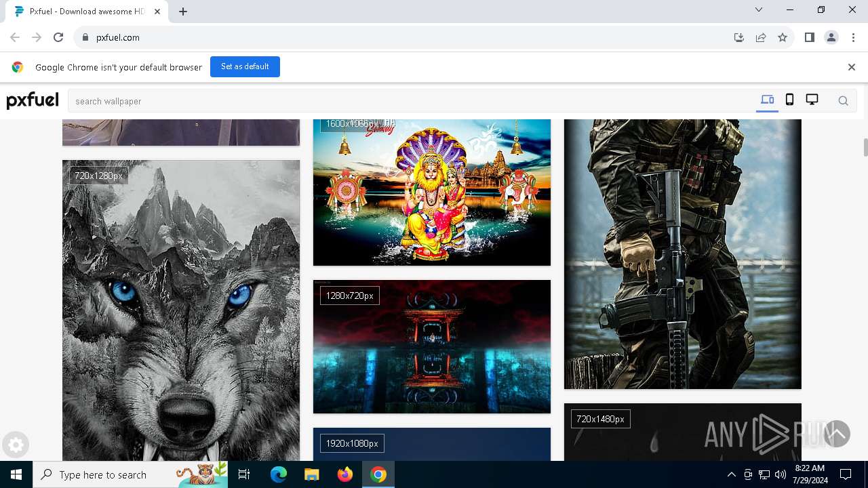Reload the pxfuel page

pyautogui.click(x=58, y=37)
